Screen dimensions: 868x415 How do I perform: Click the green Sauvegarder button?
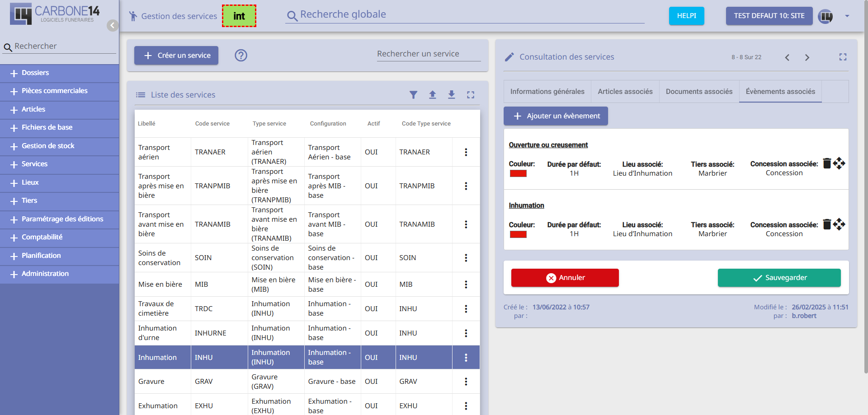tap(779, 278)
